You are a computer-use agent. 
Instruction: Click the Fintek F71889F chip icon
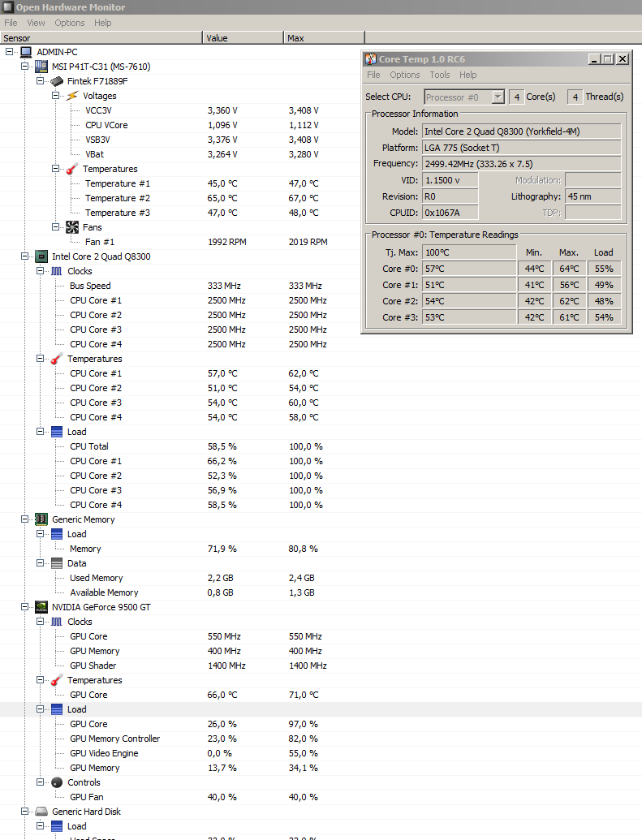57,81
